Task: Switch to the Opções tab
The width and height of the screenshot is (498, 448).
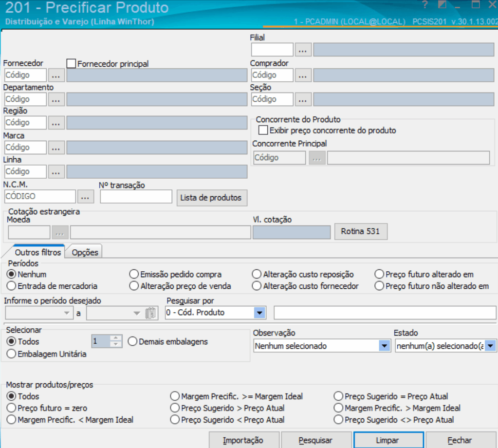Action: (x=85, y=252)
